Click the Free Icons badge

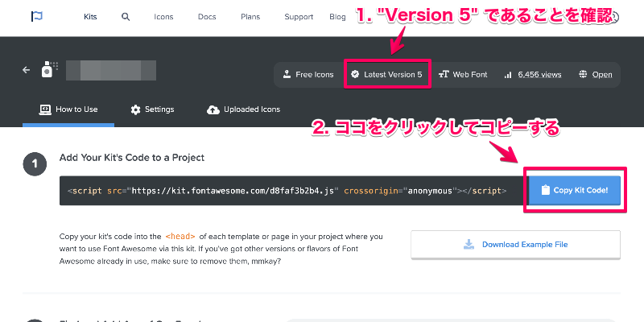point(308,75)
